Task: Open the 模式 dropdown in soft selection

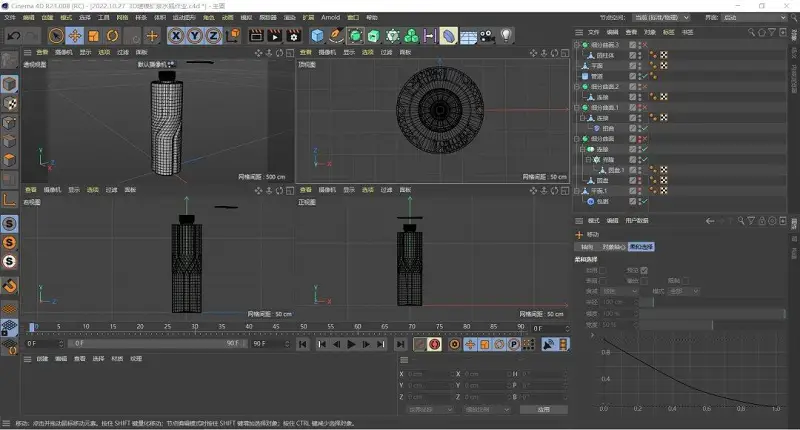Action: click(683, 291)
